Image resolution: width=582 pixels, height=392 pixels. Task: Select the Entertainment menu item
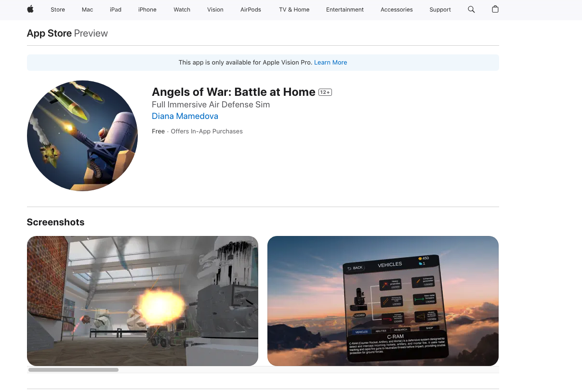coord(345,10)
